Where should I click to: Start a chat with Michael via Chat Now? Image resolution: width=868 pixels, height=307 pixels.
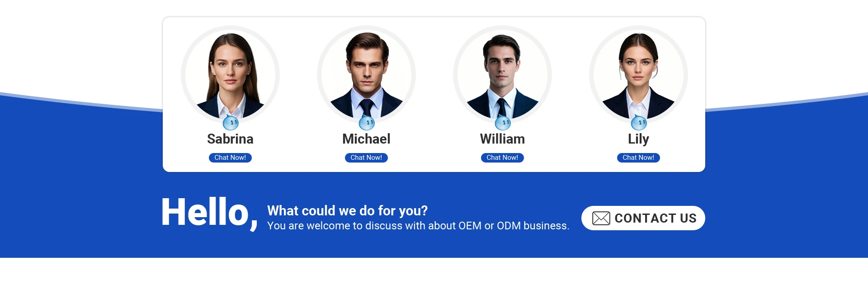[x=366, y=158]
